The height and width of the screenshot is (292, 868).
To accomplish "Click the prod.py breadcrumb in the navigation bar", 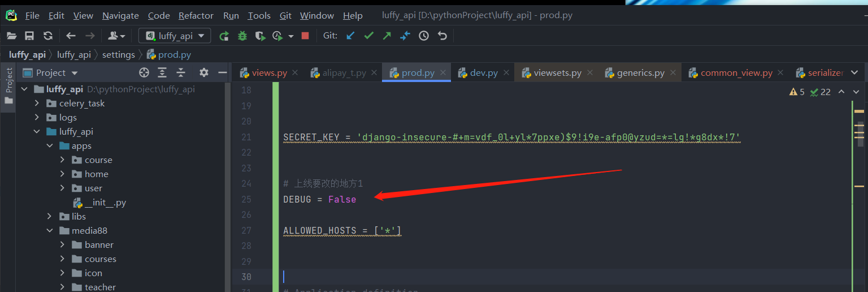I will tap(169, 55).
